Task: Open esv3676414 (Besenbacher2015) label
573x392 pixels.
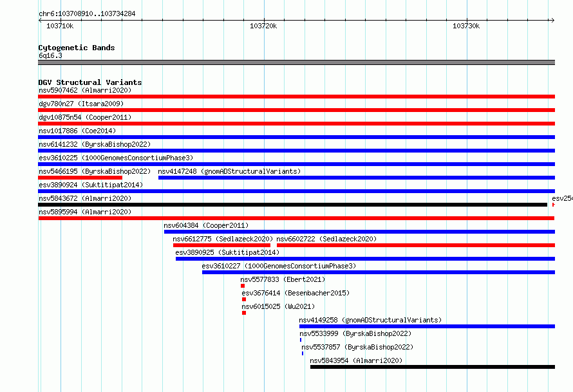Action: [x=296, y=293]
